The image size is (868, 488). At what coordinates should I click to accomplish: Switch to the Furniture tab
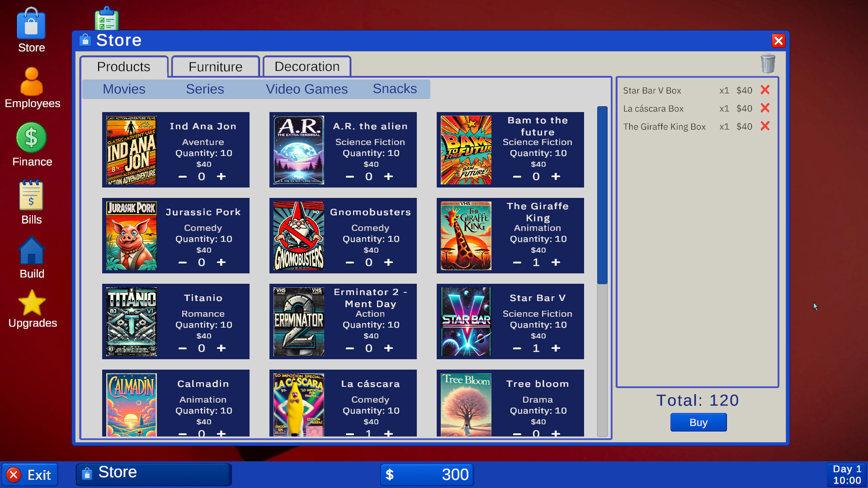click(x=215, y=66)
